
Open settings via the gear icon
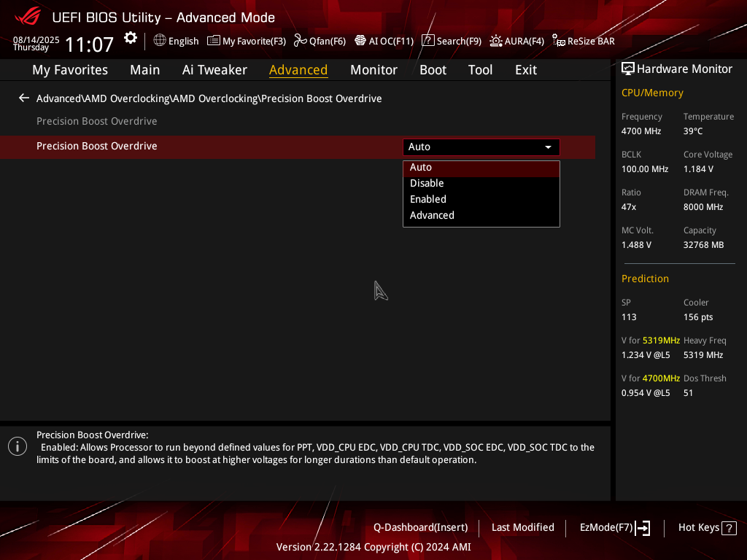pyautogui.click(x=131, y=38)
